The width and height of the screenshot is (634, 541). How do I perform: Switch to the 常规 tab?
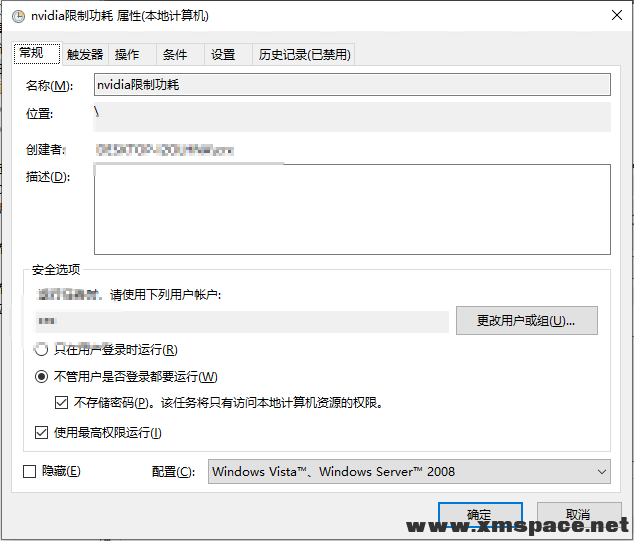(x=37, y=53)
